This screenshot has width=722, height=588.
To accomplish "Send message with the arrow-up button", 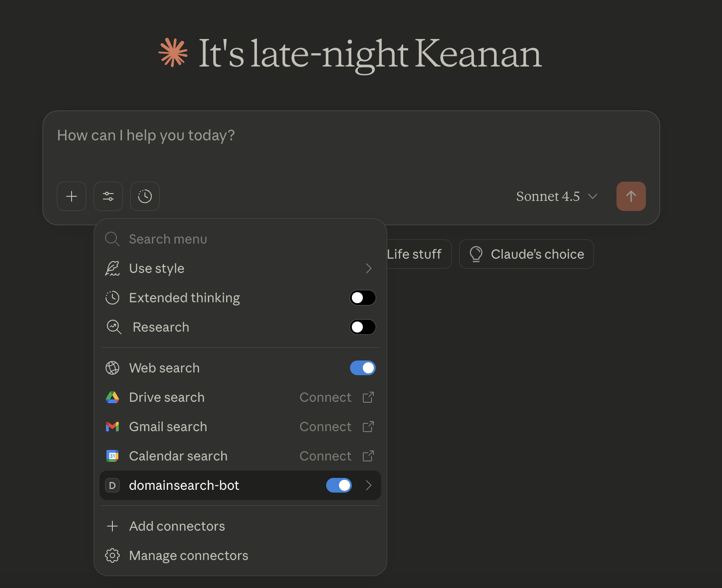I will [631, 196].
